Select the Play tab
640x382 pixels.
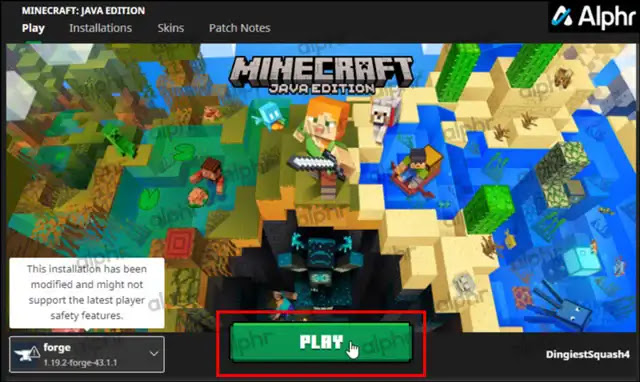[x=33, y=28]
